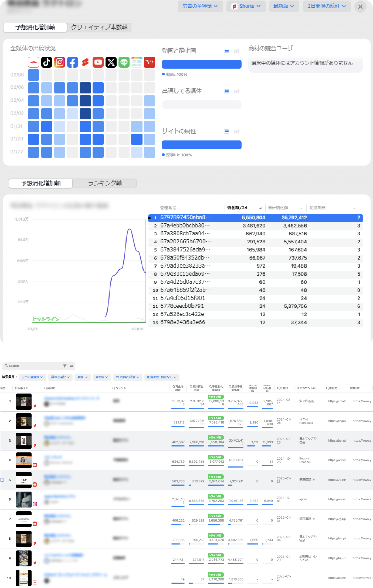Viewport: 373px width, 588px height.
Task: Toggle 動画と静止画 to column chart view
Action: tap(237, 51)
